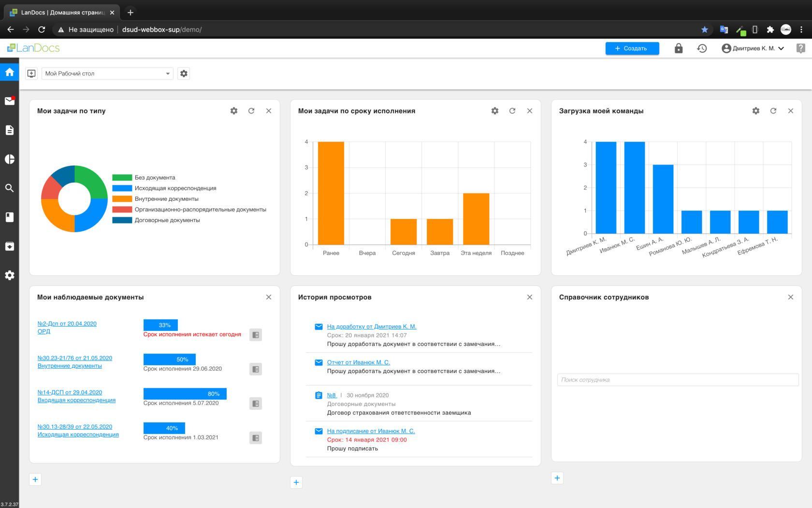Open 'На подписание от Иванюк М. С.' link
This screenshot has height=508, width=812.
[371, 431]
